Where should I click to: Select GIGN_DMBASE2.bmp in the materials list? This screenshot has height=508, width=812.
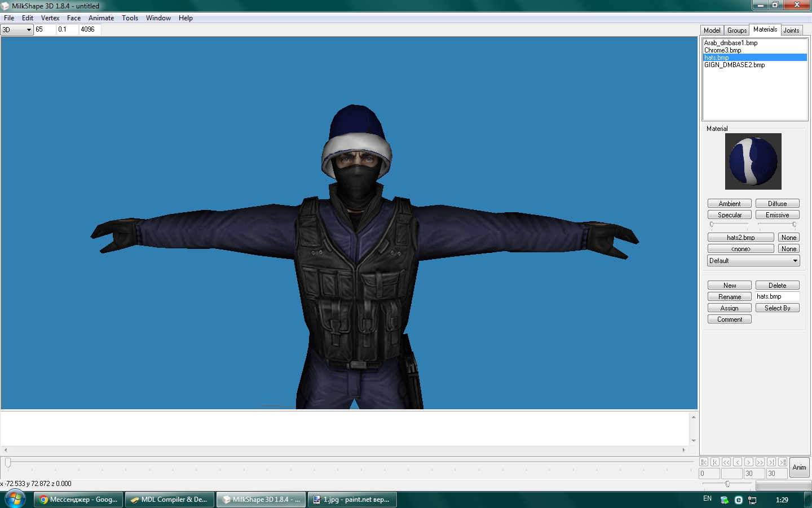click(755, 65)
